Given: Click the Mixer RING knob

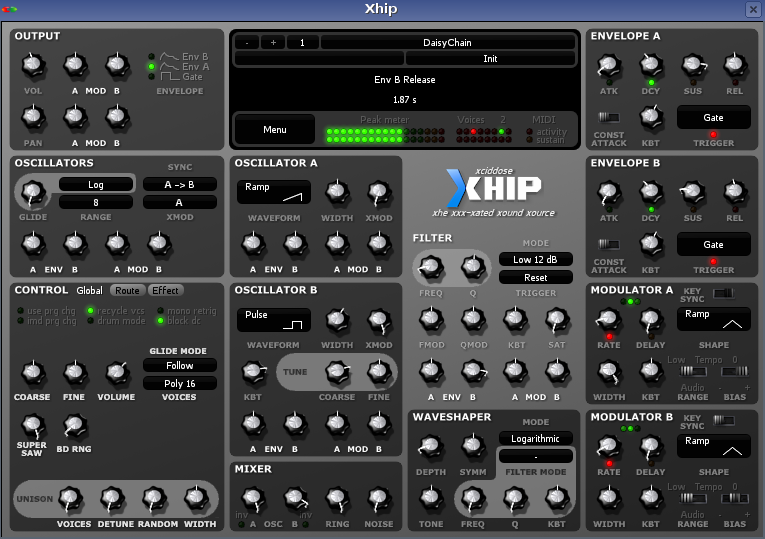Looking at the screenshot, I should [x=337, y=499].
